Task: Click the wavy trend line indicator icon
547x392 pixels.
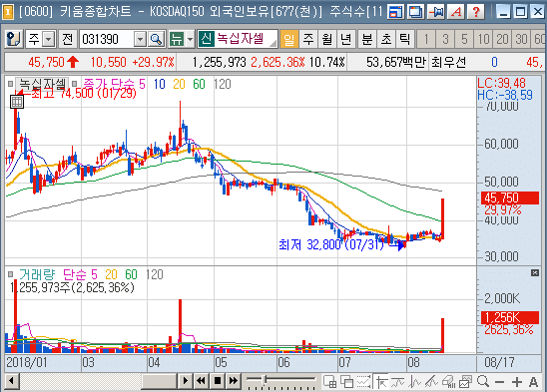Action: point(397,382)
